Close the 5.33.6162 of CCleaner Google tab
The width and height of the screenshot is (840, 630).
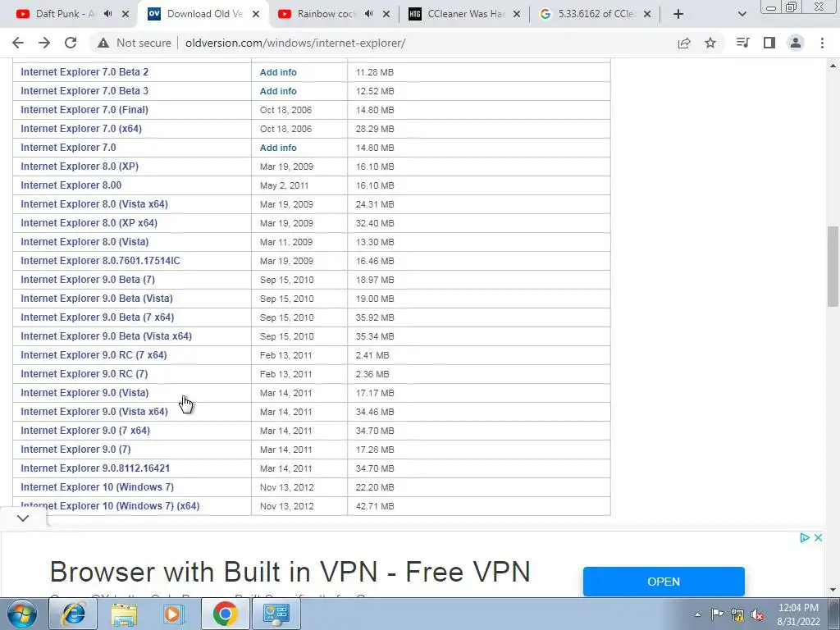point(647,14)
